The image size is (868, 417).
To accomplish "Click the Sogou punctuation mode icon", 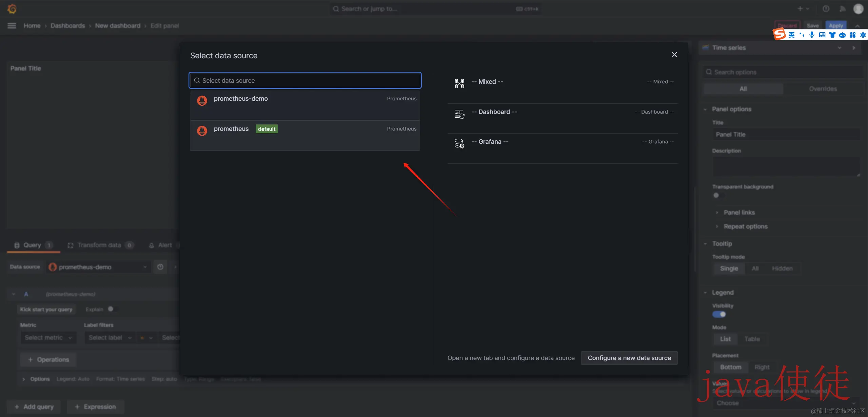I will point(802,35).
